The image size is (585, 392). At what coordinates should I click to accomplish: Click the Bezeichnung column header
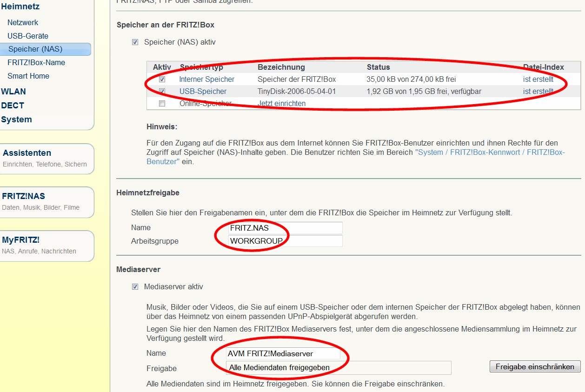281,67
